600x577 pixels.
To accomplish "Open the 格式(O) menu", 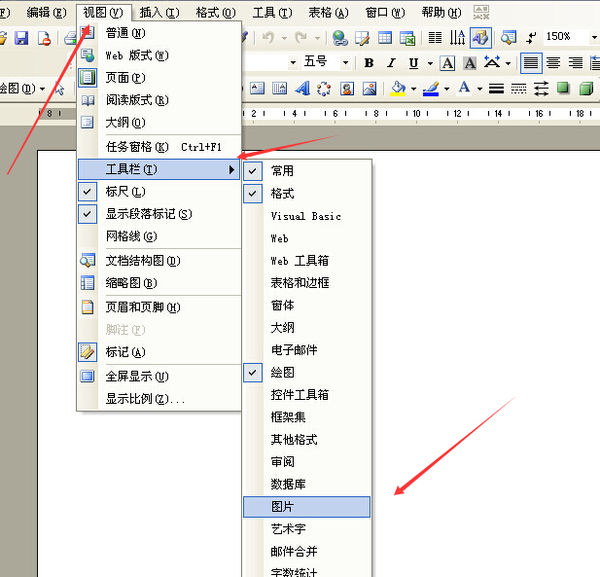I will coord(215,13).
